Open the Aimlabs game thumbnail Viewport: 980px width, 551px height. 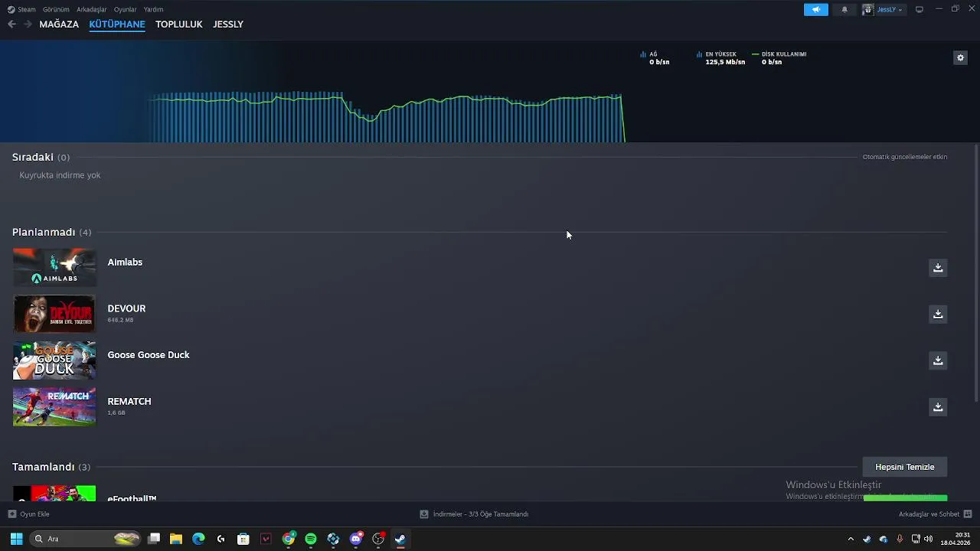pos(54,267)
